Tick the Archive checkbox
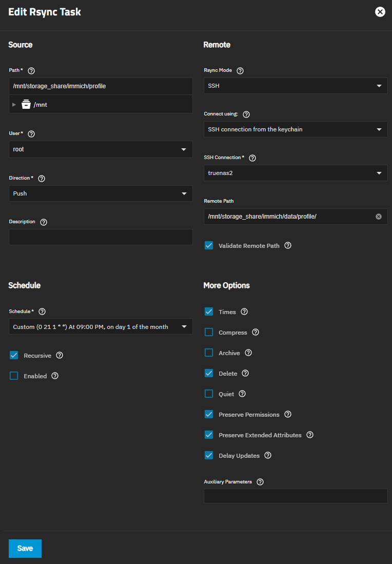392x564 pixels. click(209, 353)
